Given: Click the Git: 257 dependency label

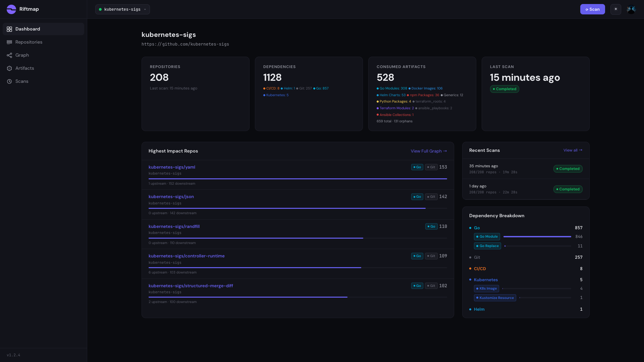Looking at the screenshot, I should (x=304, y=88).
